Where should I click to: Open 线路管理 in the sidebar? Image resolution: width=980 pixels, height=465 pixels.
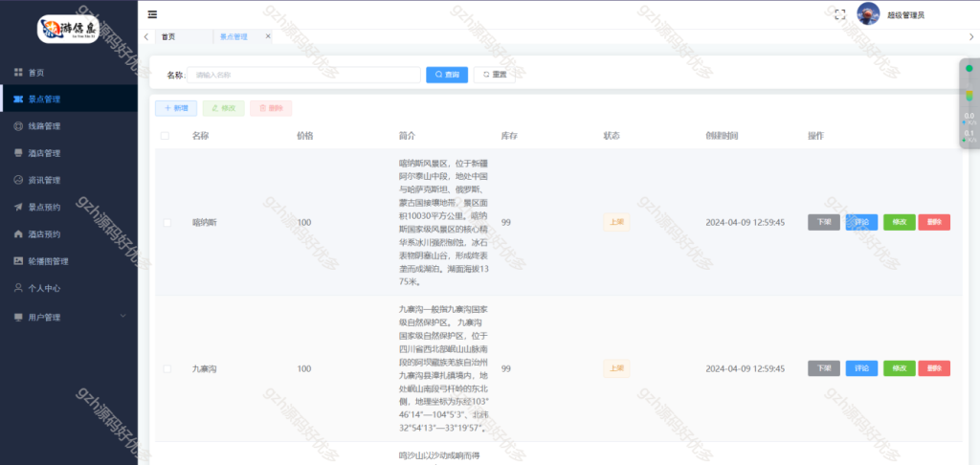[69, 126]
